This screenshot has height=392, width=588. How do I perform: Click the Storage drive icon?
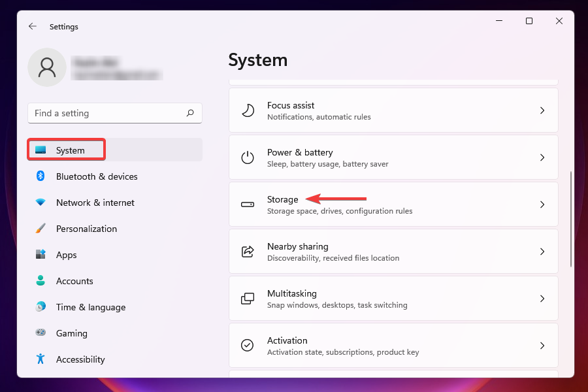[248, 204]
